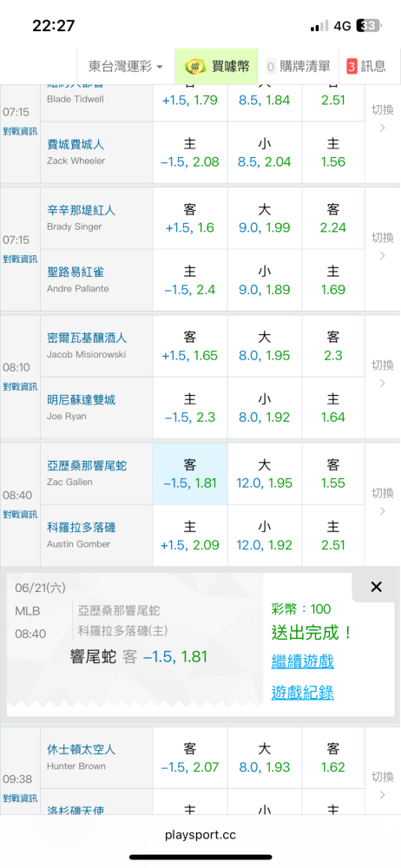Open team 密爾瓦基釀酒人
The width and height of the screenshot is (401, 868).
coord(87,338)
